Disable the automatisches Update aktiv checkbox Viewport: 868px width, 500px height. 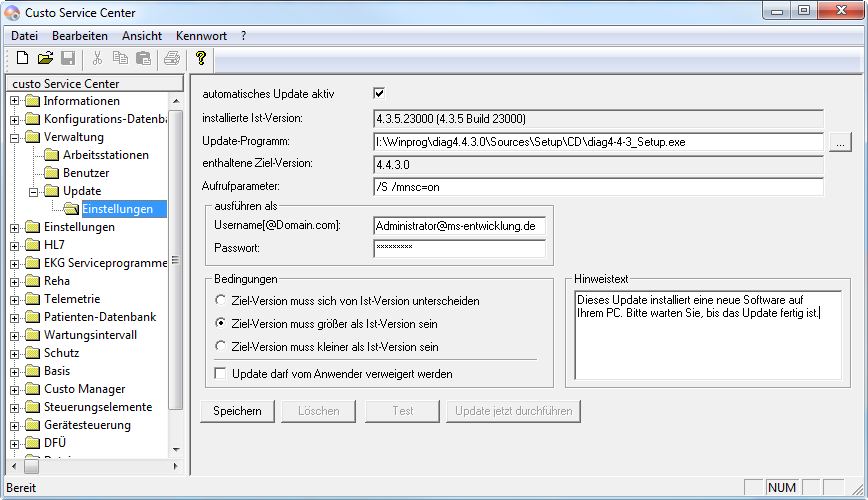coord(379,93)
